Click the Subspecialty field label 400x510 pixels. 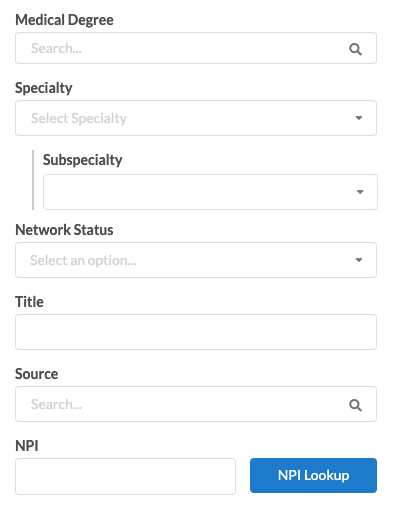tap(83, 160)
